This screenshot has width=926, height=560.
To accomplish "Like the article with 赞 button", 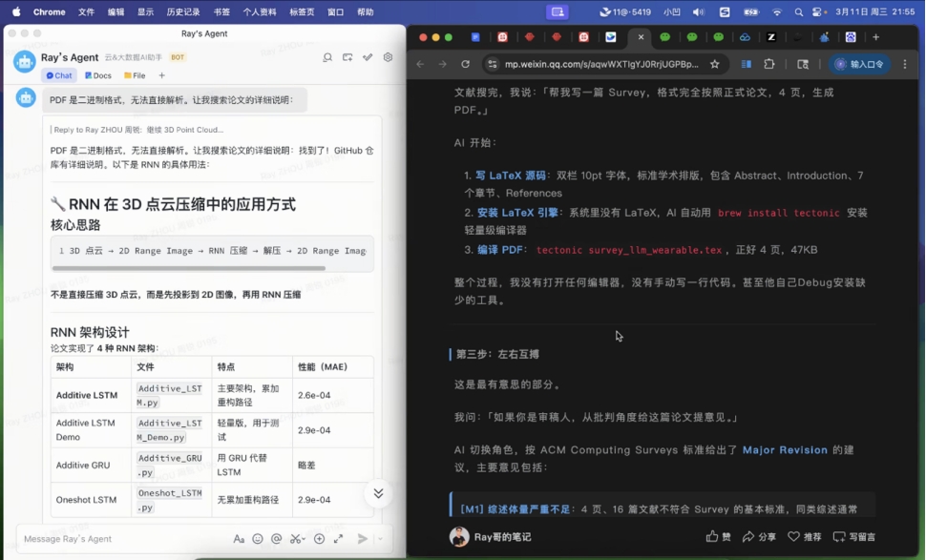I will point(718,537).
